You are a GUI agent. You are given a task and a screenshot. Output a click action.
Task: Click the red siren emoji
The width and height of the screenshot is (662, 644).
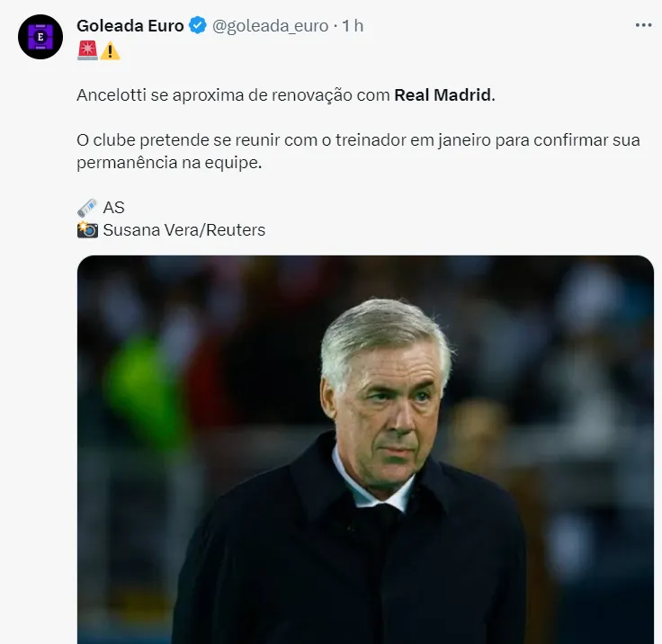pos(87,50)
